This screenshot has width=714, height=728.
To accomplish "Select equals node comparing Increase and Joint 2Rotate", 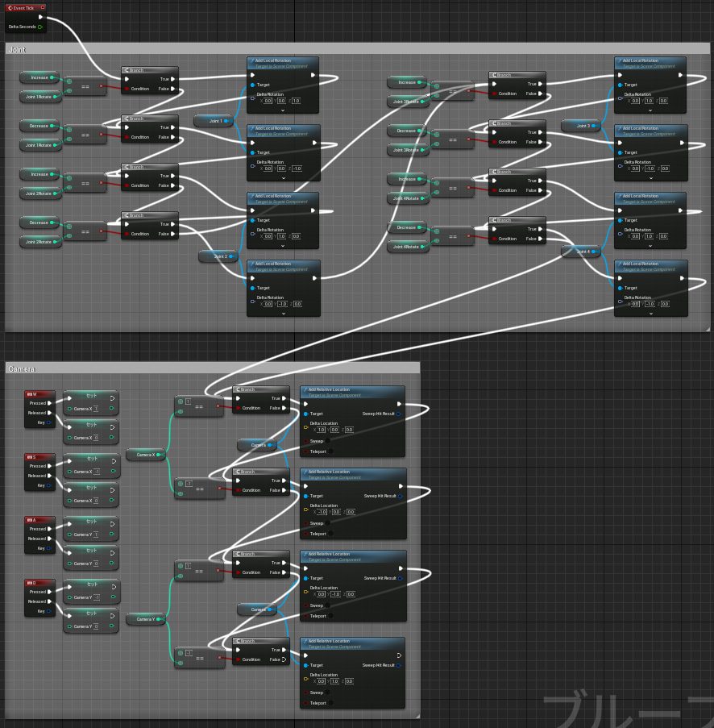I will point(85,183).
